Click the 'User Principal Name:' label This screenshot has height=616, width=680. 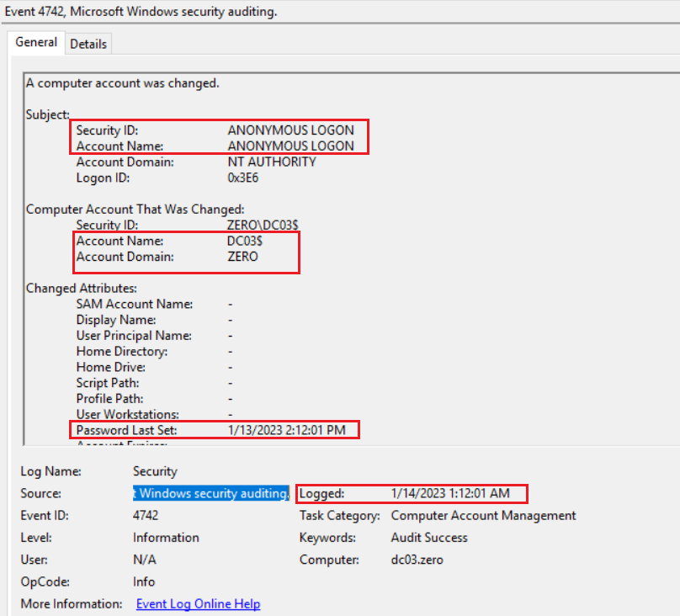[134, 336]
